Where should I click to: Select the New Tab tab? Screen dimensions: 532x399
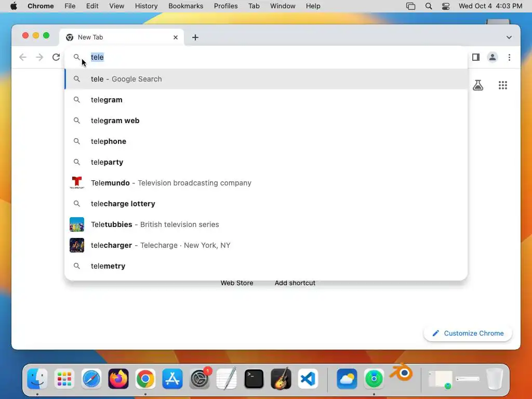click(x=122, y=37)
